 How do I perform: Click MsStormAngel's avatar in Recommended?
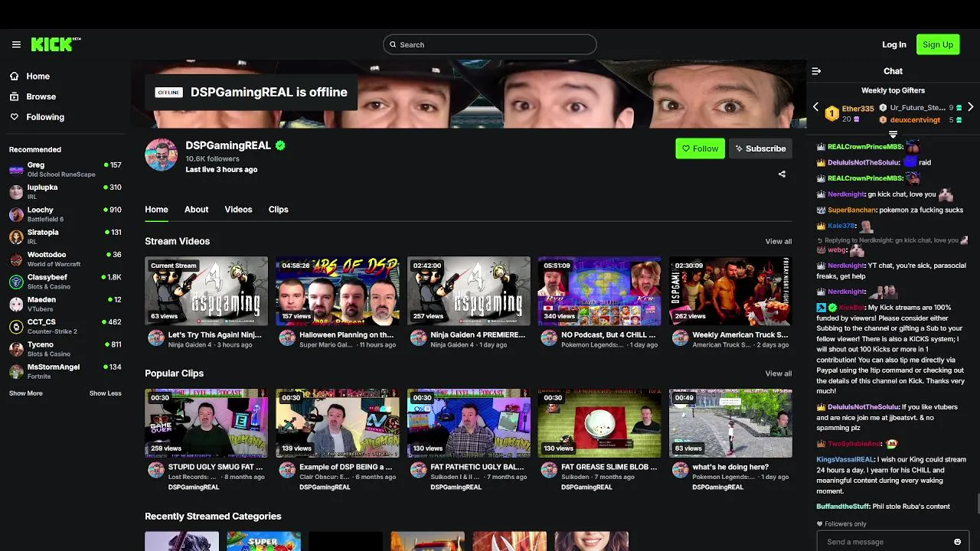[16, 372]
